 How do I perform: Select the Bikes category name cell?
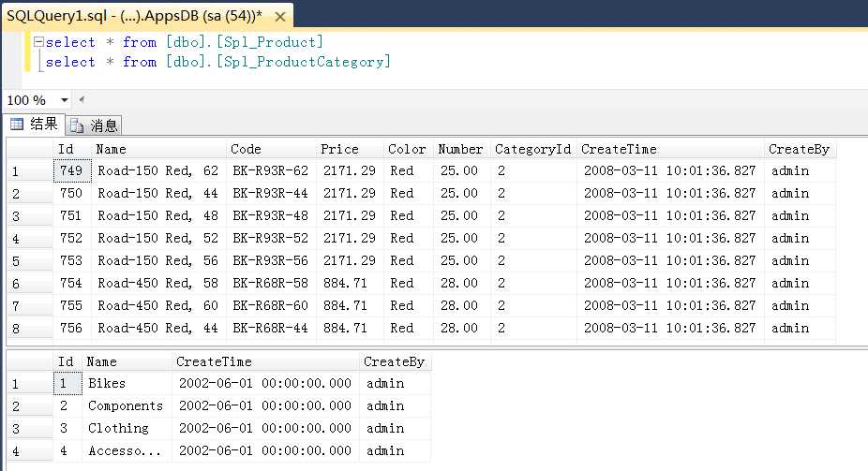107,383
